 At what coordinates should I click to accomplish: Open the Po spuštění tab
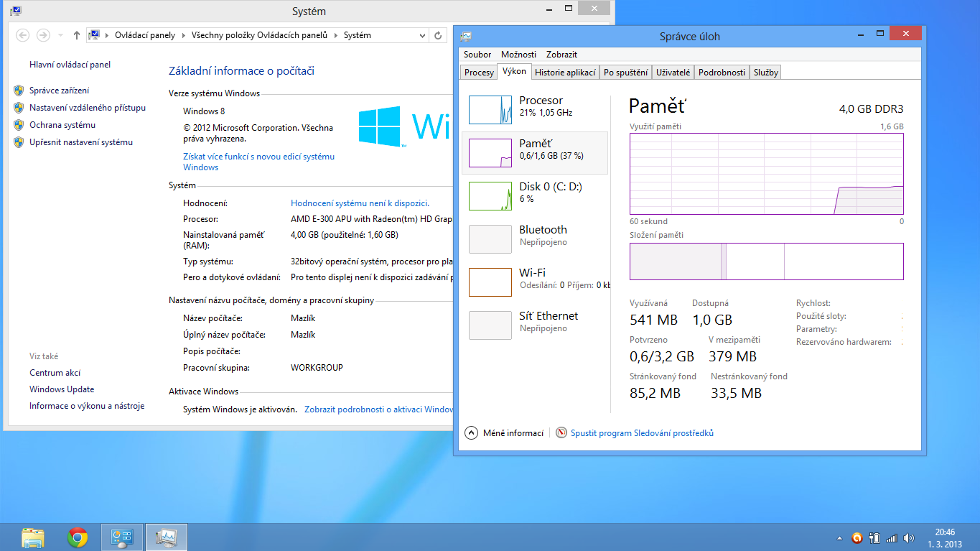(x=626, y=73)
